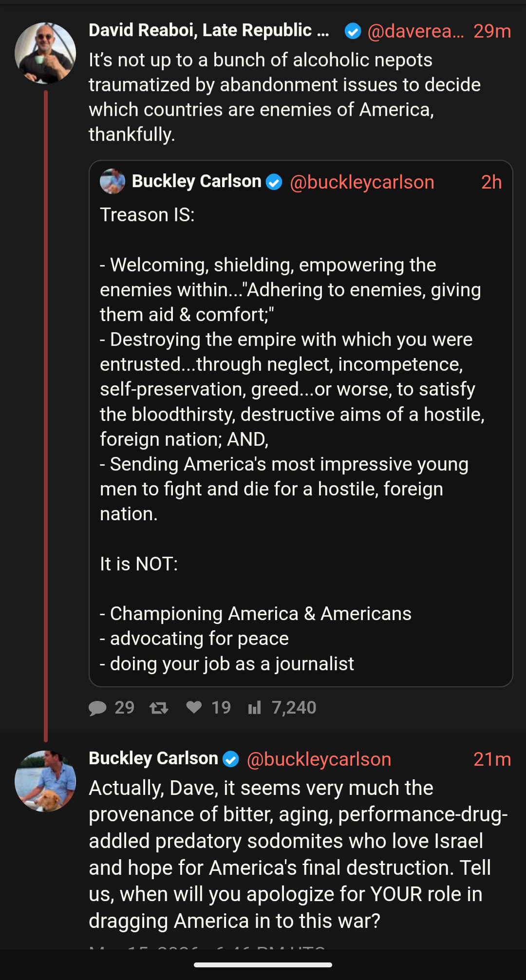Tap Buckley Carlson name in quoted tweet
Viewport: 526px width, 980px height.
click(197, 181)
